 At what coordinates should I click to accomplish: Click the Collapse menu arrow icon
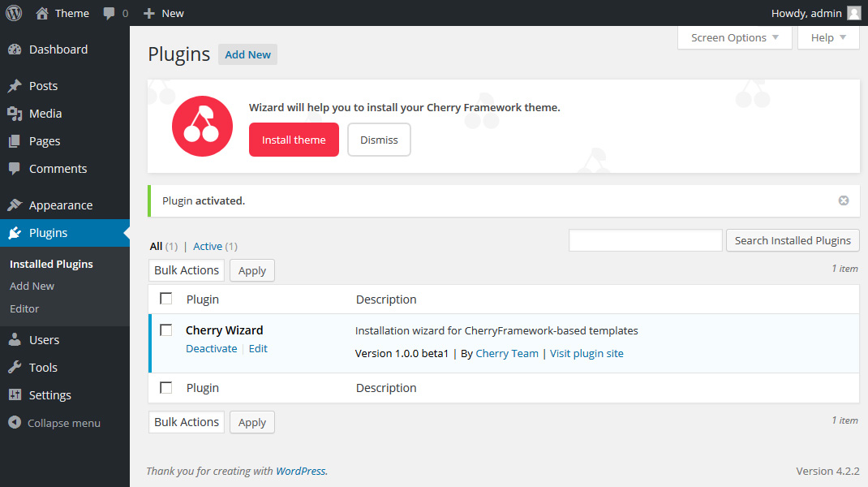(x=15, y=423)
